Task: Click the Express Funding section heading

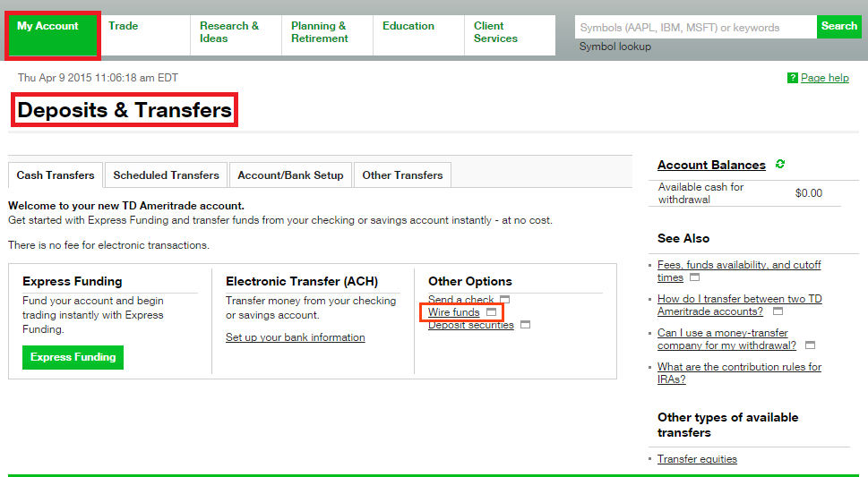Action: click(x=72, y=281)
